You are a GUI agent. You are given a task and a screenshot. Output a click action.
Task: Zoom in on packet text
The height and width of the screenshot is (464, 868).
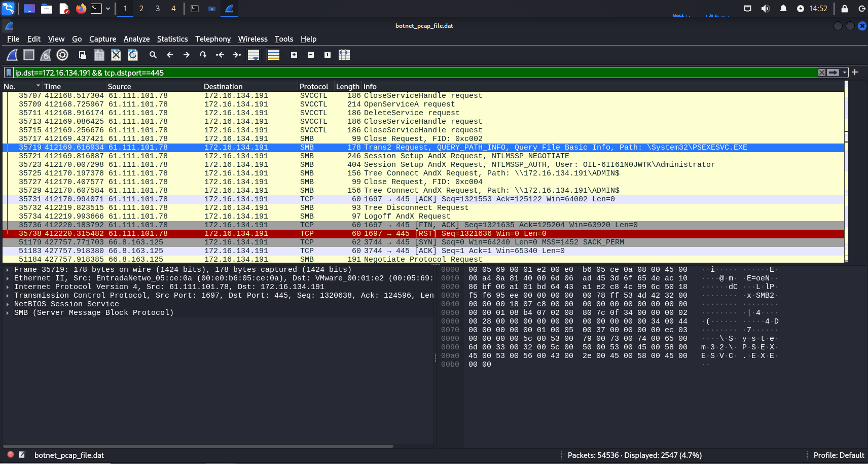click(294, 55)
